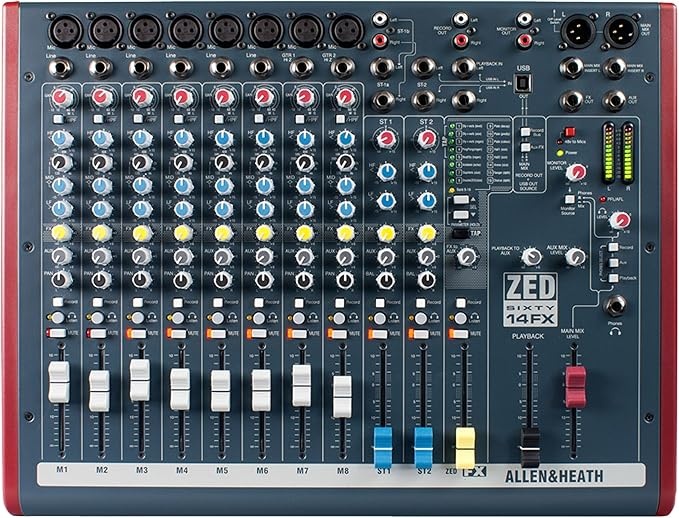Toggle the Record switch on channel M3
Viewport: 679px width, 518px height.
pos(138,302)
